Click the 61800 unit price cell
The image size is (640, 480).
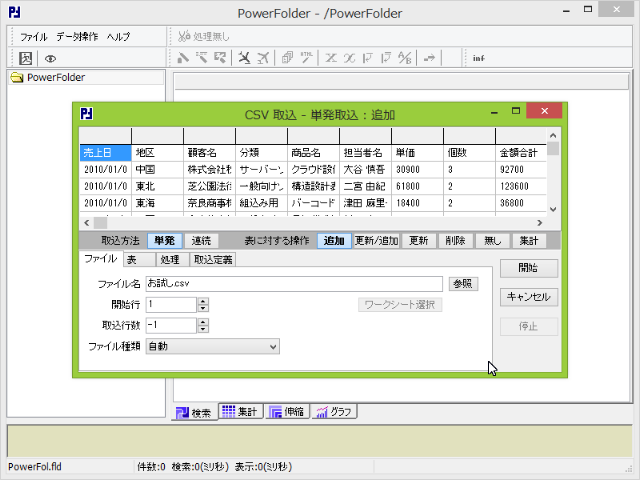coord(417,186)
